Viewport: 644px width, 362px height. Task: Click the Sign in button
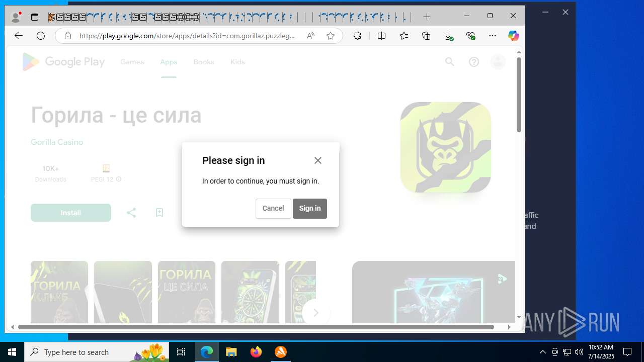[310, 208]
